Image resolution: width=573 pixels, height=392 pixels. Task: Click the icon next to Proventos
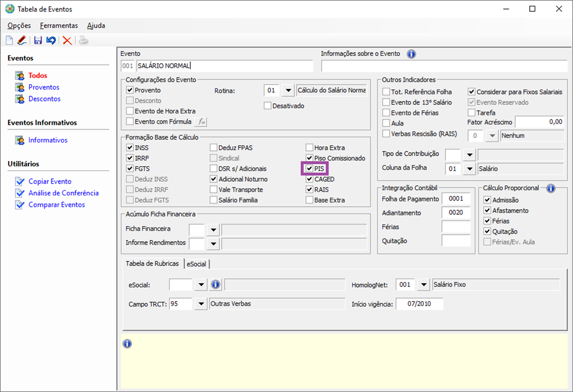[20, 87]
